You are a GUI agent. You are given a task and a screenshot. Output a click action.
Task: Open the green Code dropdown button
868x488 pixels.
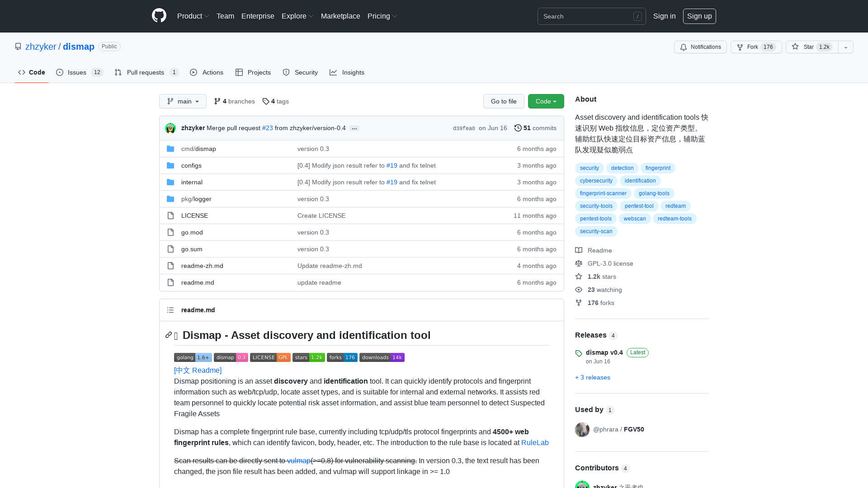point(546,101)
